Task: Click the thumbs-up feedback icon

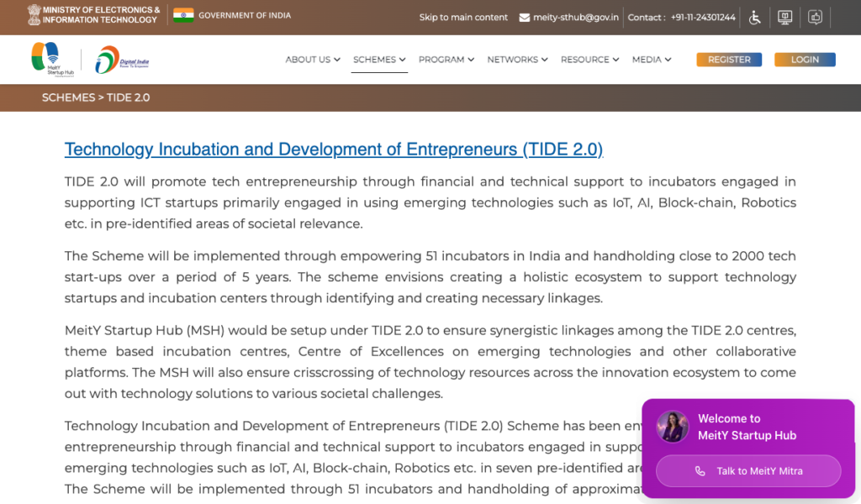Action: pos(815,17)
